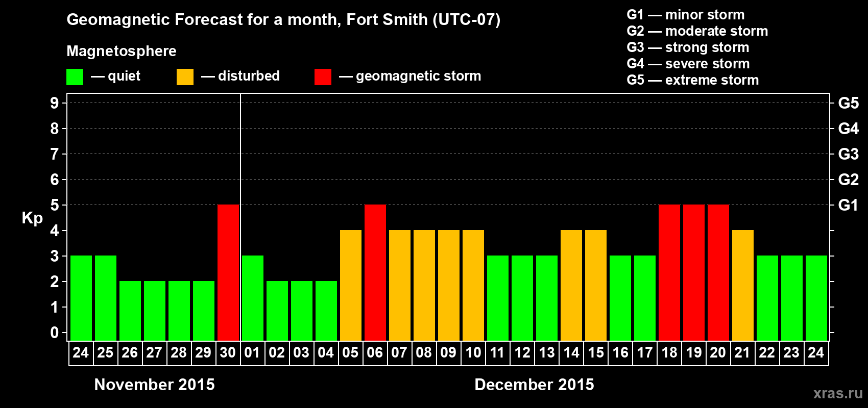Image resolution: width=868 pixels, height=408 pixels.
Task: Click the Kp value 0 tick label
Action: click(55, 333)
